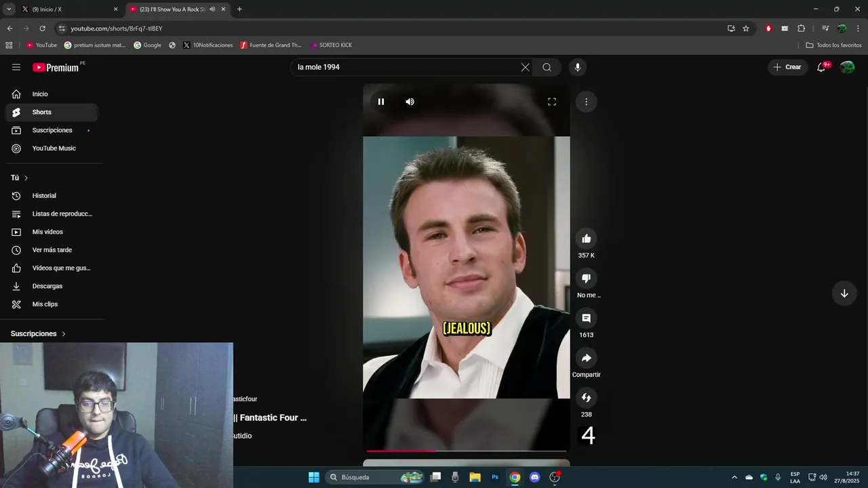Open the Remix button showing 238
868x488 pixels.
[x=587, y=398]
